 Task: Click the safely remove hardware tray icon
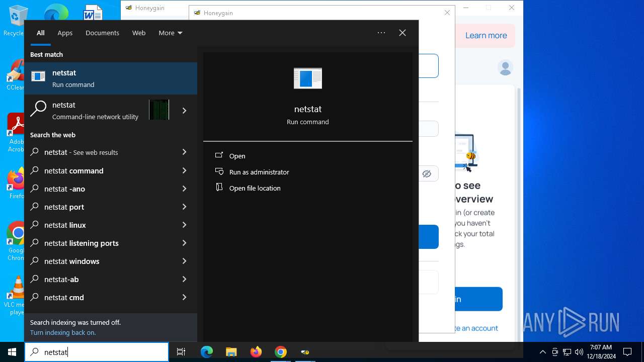[555, 352]
